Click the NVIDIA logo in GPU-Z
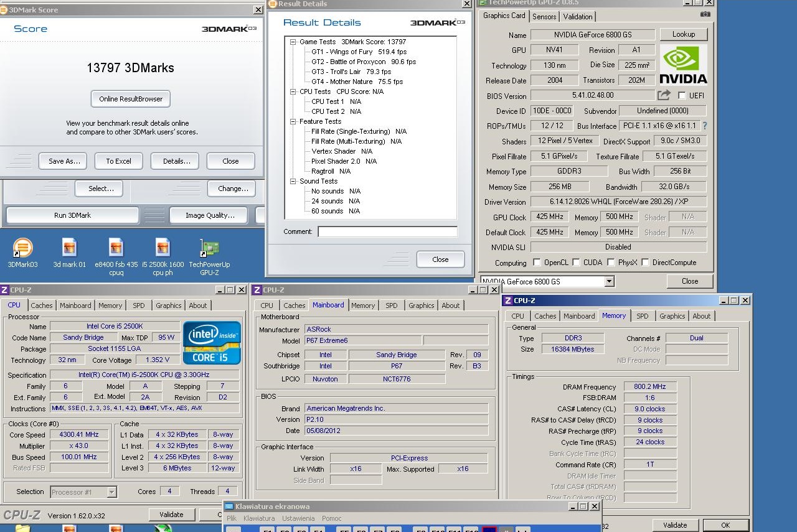The width and height of the screenshot is (797, 532). (683, 64)
